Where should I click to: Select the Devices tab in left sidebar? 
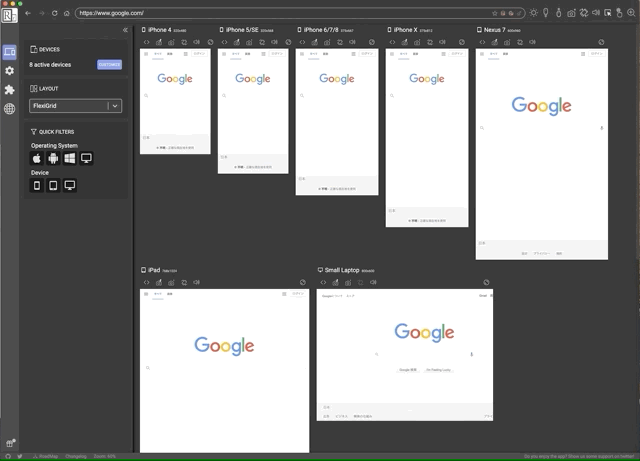[x=9, y=52]
